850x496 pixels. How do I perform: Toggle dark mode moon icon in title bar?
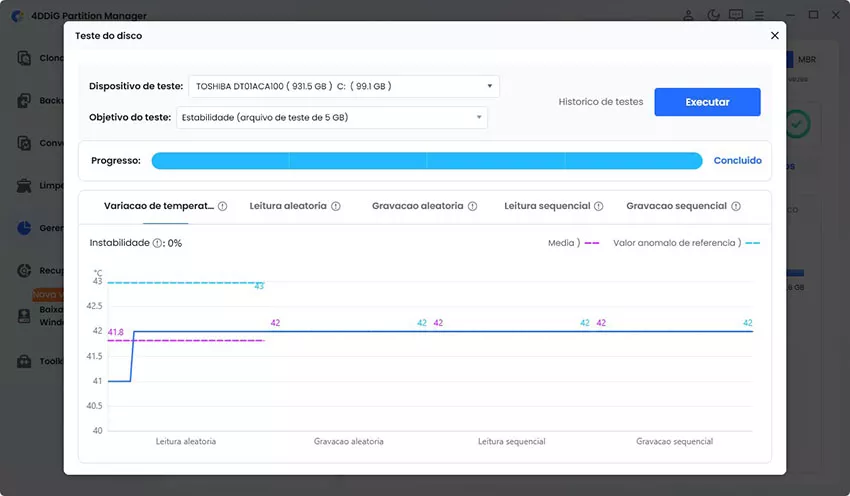click(713, 15)
